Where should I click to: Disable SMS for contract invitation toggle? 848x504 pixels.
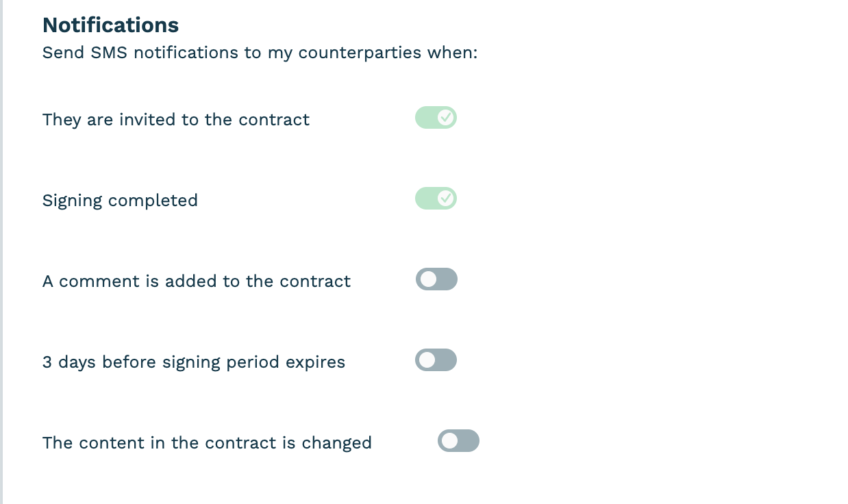[436, 118]
